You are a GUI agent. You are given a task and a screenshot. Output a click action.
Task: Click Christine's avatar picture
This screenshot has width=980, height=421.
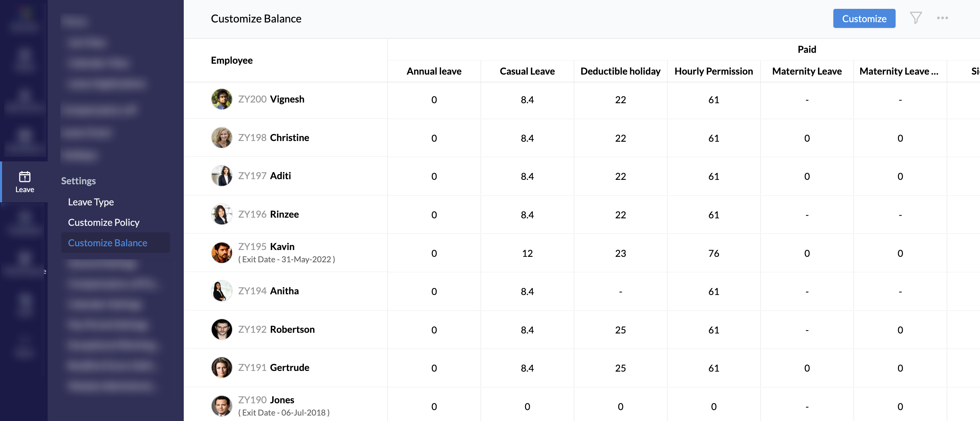222,138
